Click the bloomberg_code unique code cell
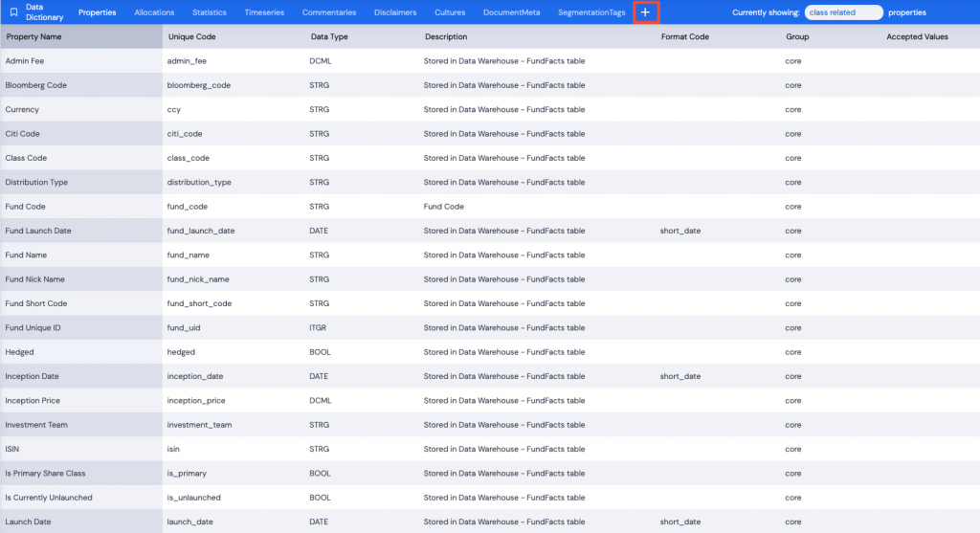980x533 pixels. coord(199,85)
